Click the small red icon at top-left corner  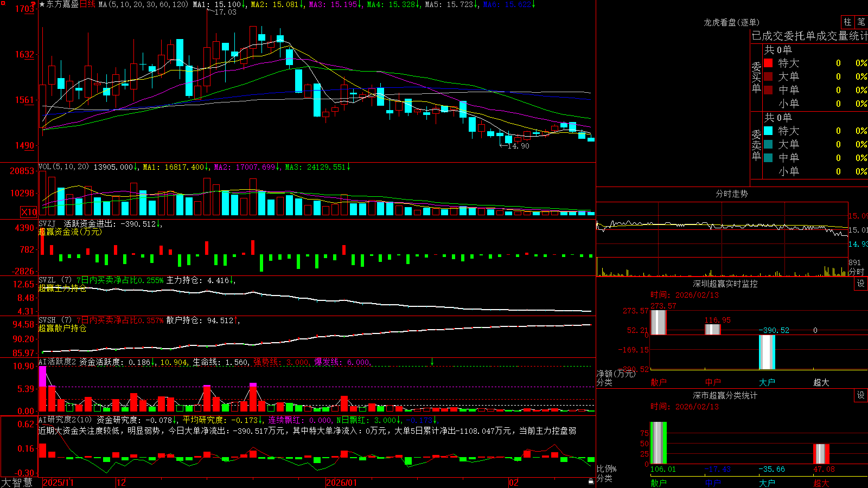[4, 2]
